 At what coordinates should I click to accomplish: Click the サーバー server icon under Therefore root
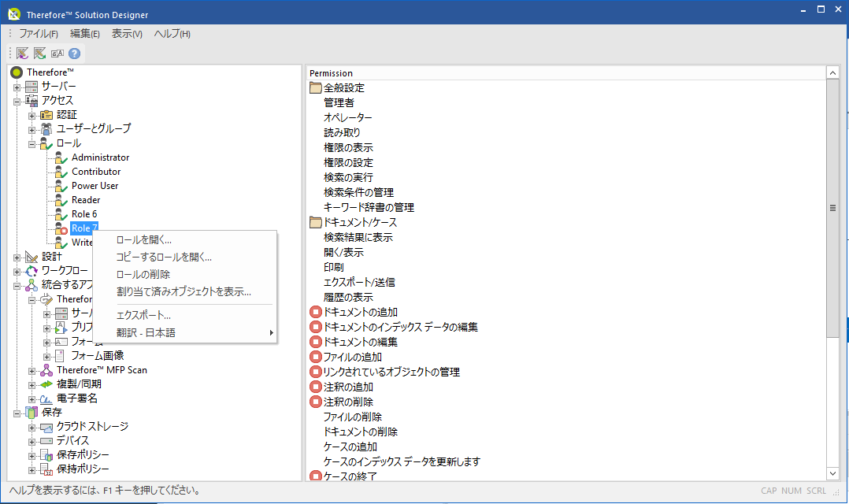click(x=32, y=87)
